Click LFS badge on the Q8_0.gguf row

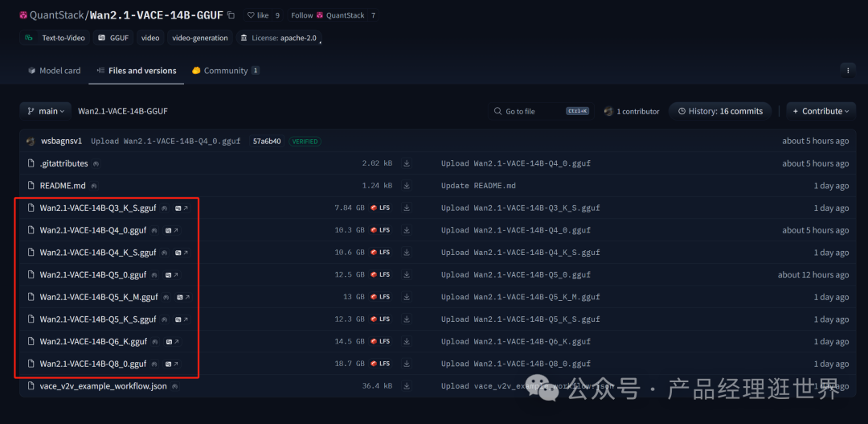380,364
